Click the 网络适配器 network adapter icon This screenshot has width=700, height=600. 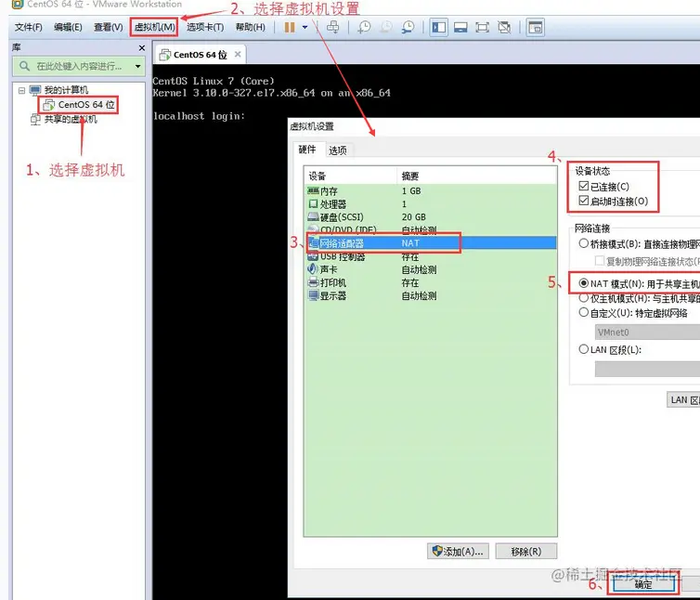[314, 243]
